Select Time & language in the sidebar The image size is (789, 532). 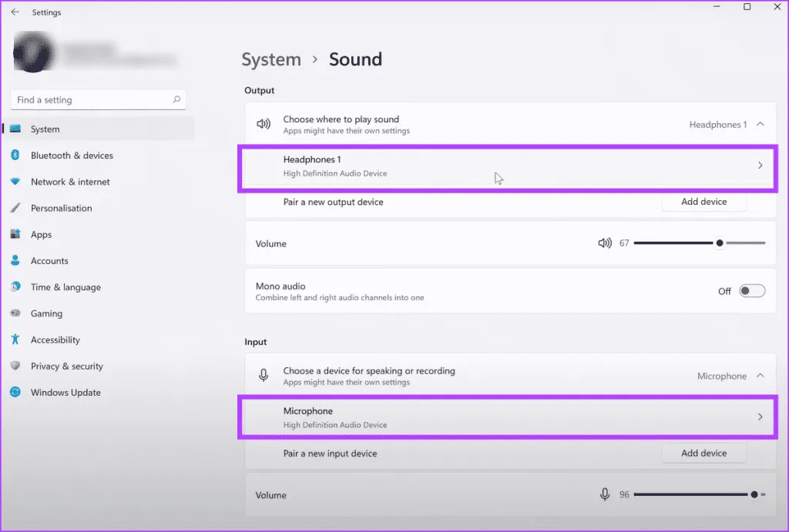click(x=65, y=287)
